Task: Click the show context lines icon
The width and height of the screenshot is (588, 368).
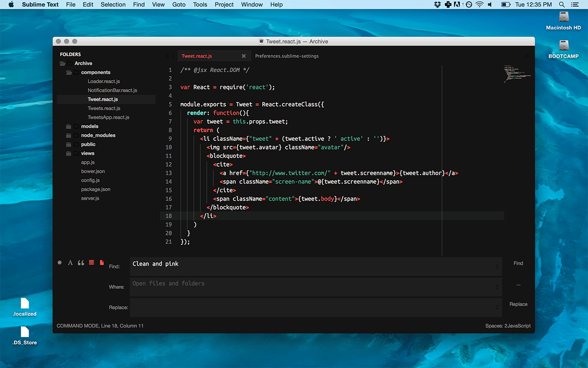Action: click(91, 263)
